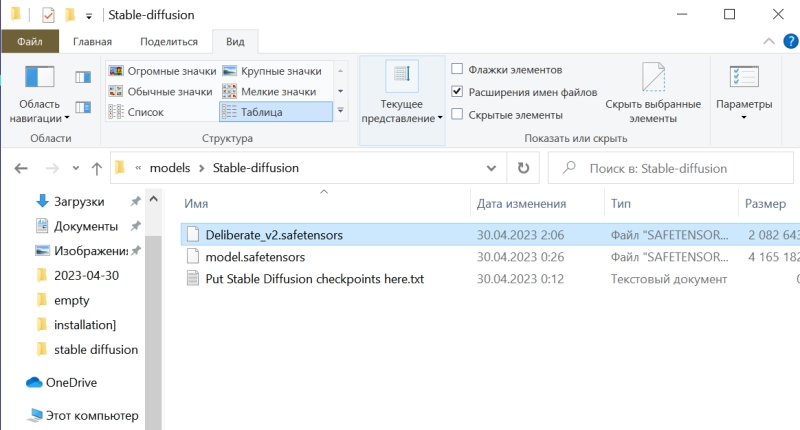Go up one folder with up arrow
Image resolution: width=800 pixels, height=430 pixels.
(96, 168)
